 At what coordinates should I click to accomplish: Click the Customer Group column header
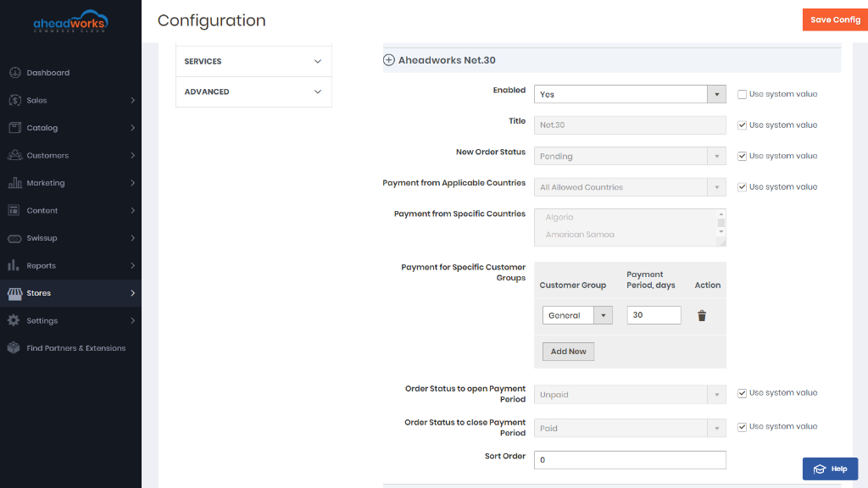572,285
